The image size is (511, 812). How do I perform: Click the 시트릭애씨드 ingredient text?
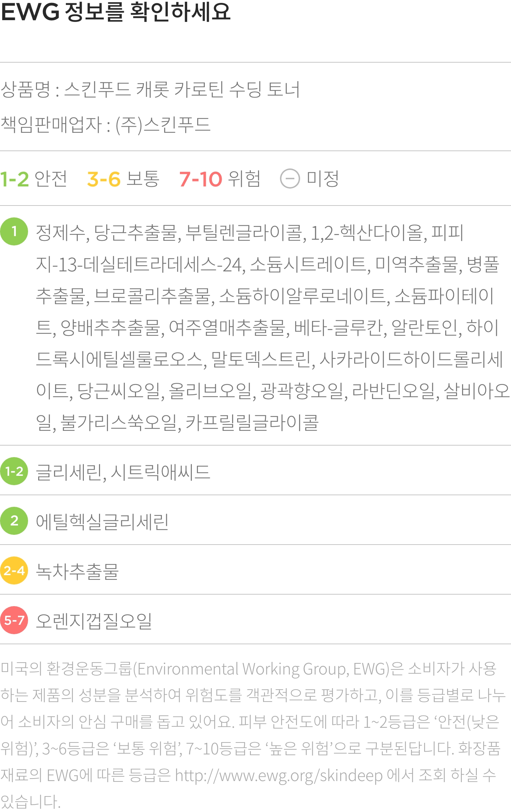[x=160, y=472]
